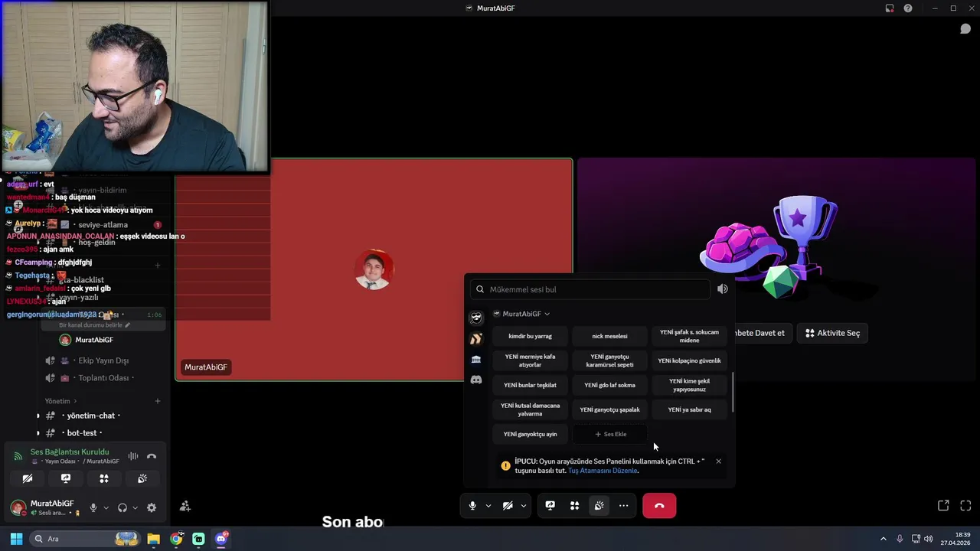Expand microphone options arrow in call bar

[x=488, y=506]
